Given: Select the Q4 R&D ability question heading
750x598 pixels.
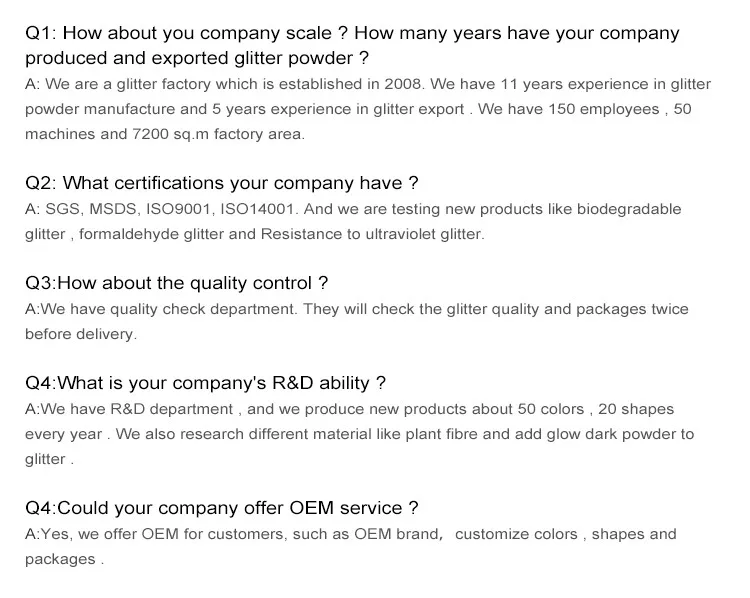Looking at the screenshot, I should (x=205, y=383).
